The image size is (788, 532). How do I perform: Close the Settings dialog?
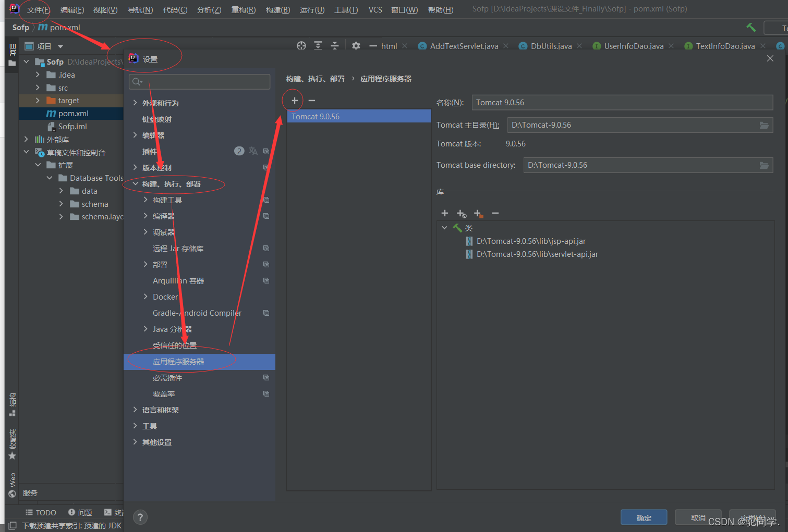[x=770, y=58]
